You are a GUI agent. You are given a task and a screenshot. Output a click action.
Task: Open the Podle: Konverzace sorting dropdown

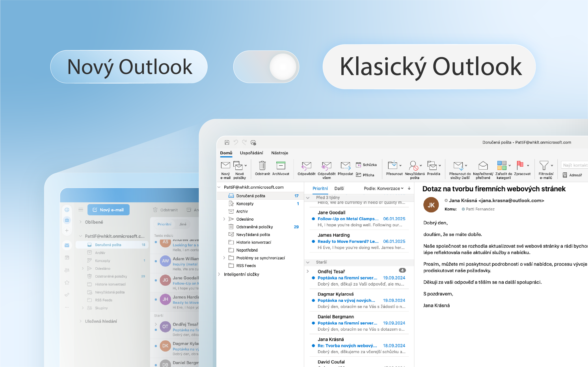383,188
